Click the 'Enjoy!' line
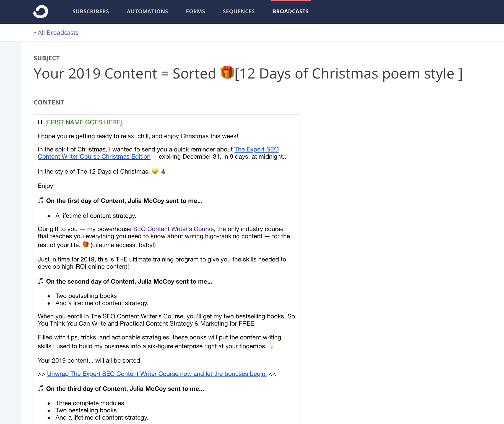 pyautogui.click(x=46, y=186)
